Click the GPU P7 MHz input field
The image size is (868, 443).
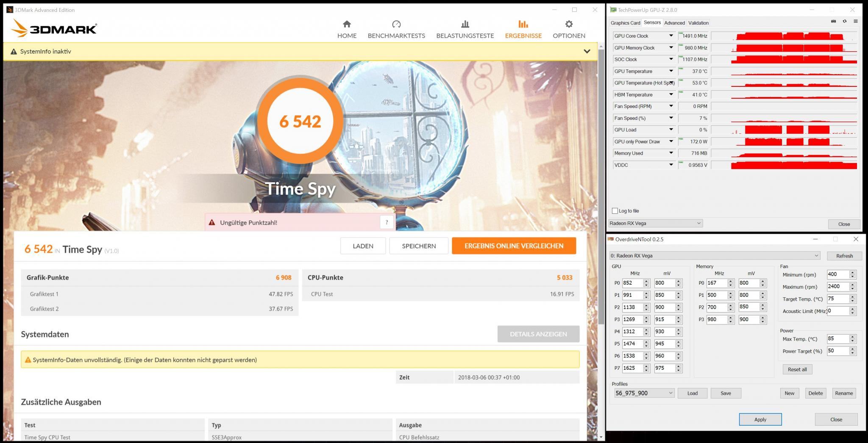pos(632,368)
